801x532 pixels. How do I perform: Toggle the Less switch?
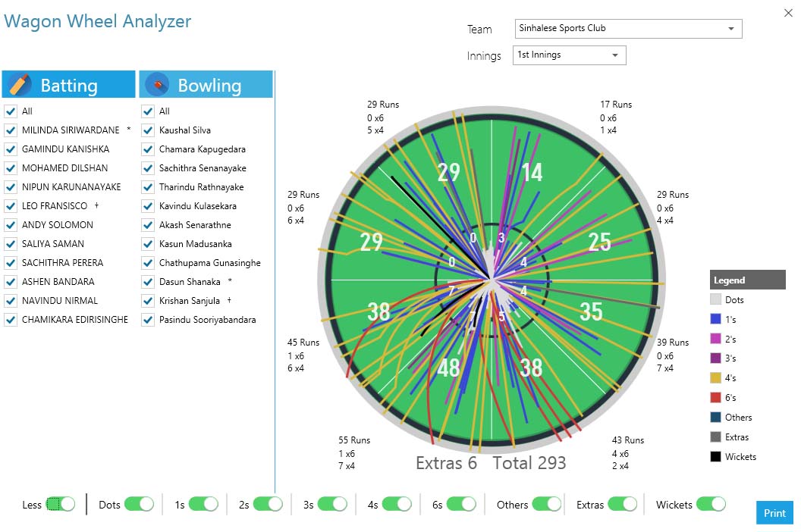pos(61,504)
